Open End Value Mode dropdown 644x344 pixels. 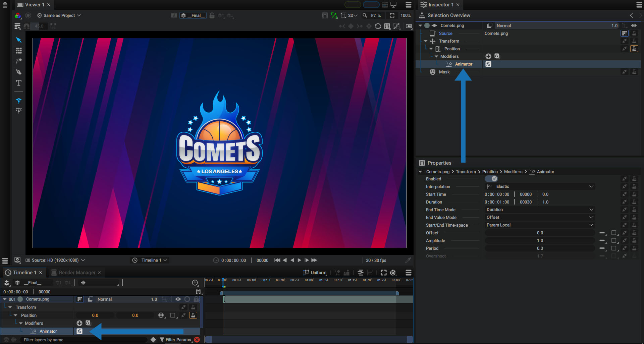[x=540, y=217]
